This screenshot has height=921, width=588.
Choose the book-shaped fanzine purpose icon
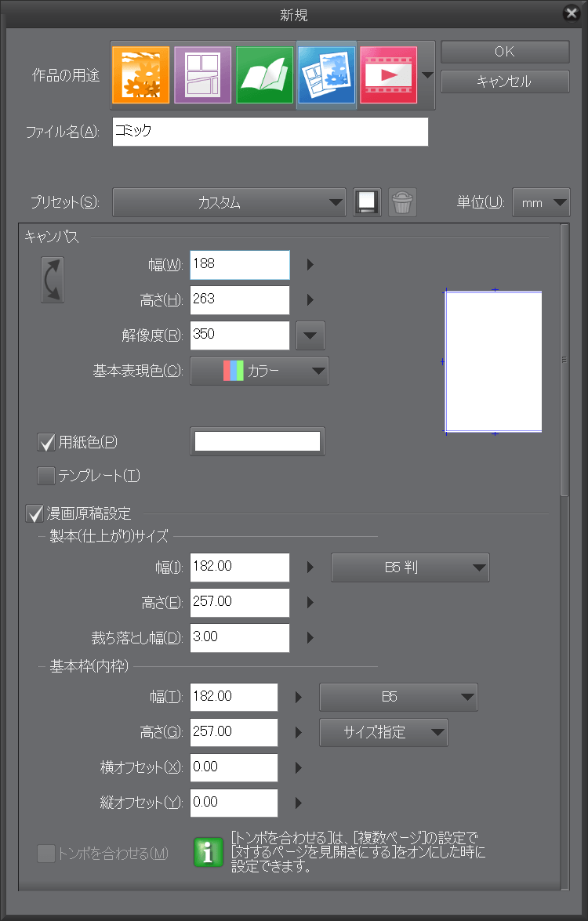pos(265,75)
